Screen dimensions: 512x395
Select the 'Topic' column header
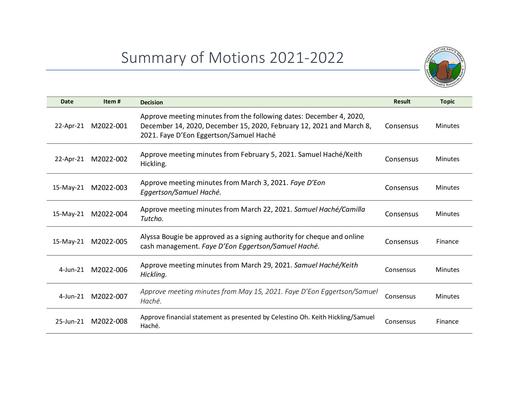(447, 102)
